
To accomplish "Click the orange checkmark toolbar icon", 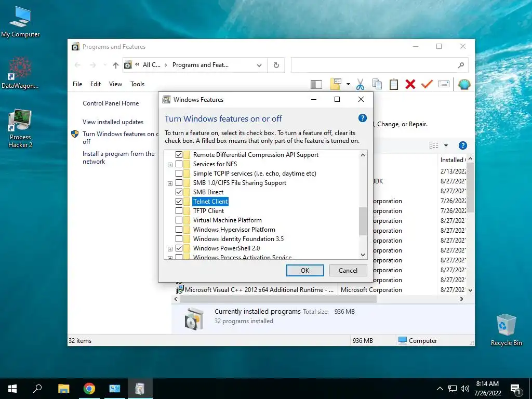I will 427,84.
